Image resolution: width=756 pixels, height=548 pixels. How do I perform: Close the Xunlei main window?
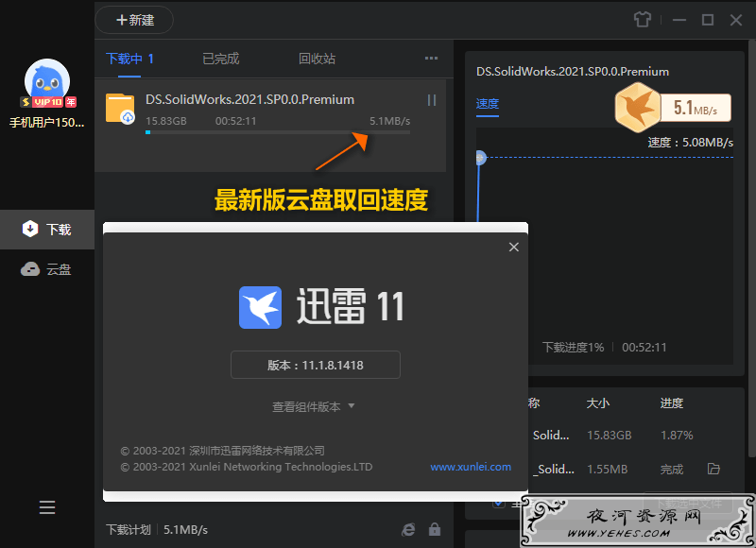[x=736, y=20]
